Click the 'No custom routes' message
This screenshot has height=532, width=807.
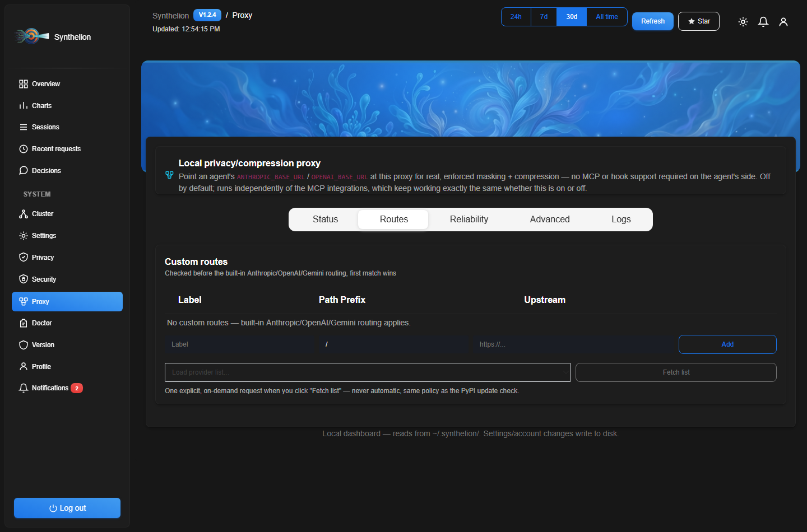click(x=289, y=323)
